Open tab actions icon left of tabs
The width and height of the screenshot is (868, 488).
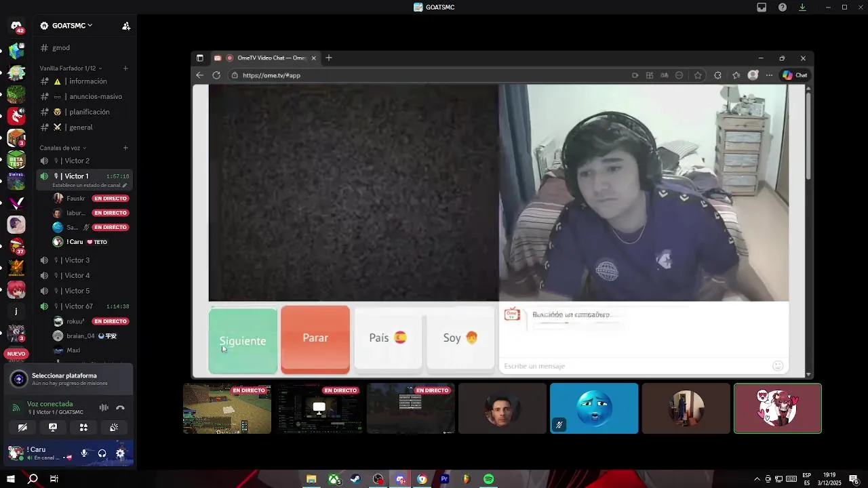[199, 58]
